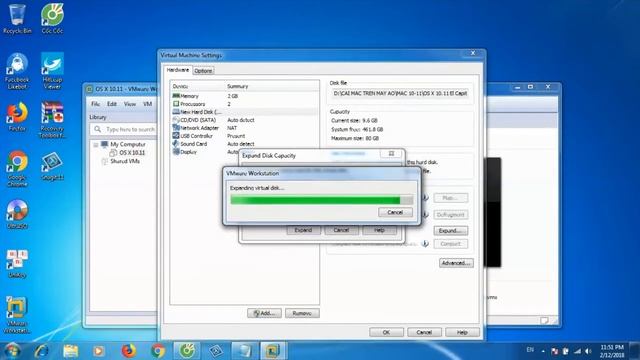640x360 pixels.
Task: Open the Facebook Likebot desktop shortcut
Action: (x=17, y=71)
